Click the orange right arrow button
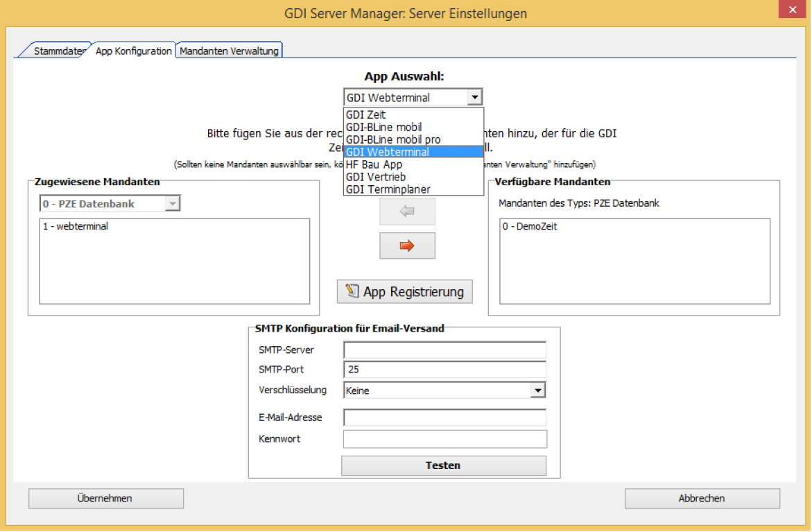The height and width of the screenshot is (532, 812). pyautogui.click(x=407, y=246)
